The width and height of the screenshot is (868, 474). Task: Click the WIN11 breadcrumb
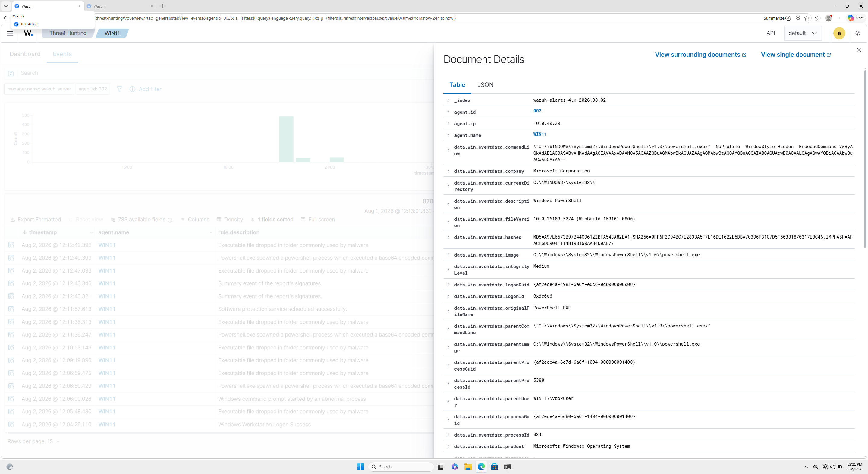[112, 33]
